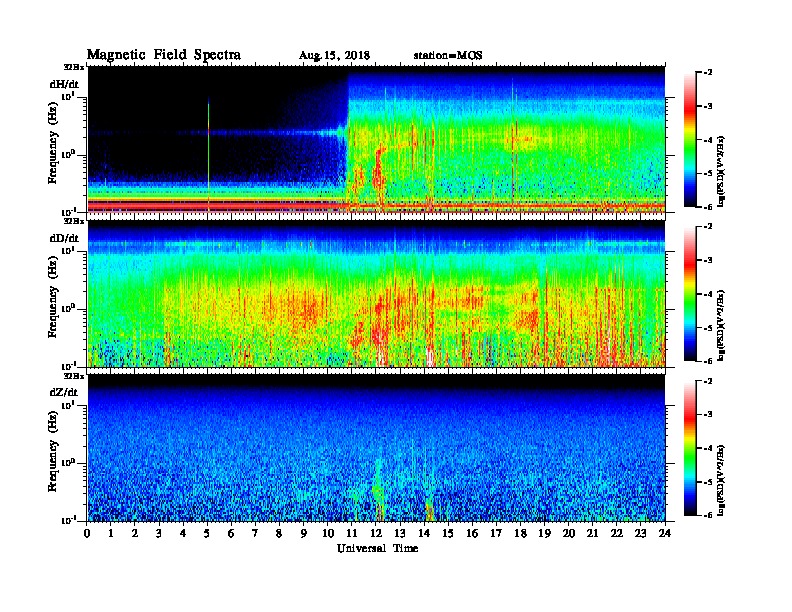Click hour 16 on the time axis

tap(472, 534)
